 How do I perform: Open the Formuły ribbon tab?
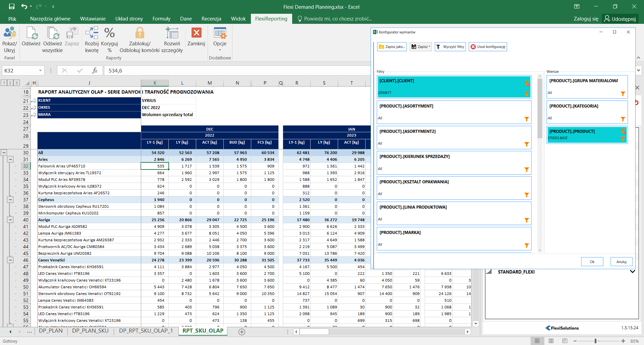(161, 19)
